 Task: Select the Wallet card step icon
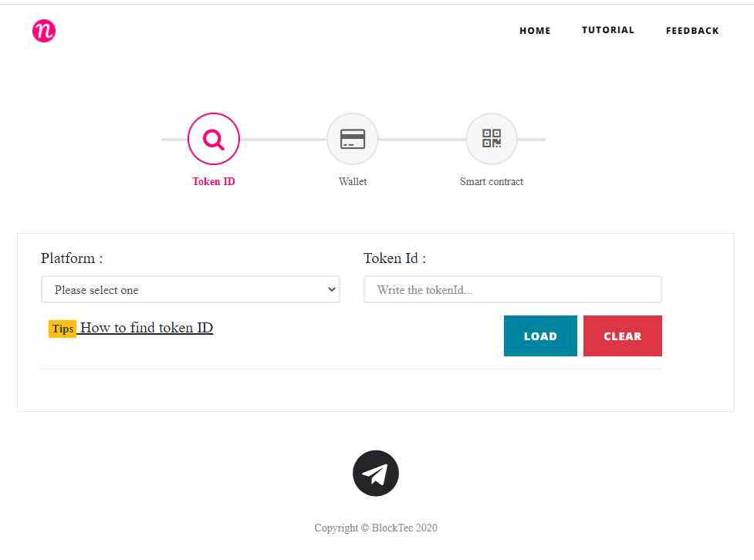click(353, 139)
